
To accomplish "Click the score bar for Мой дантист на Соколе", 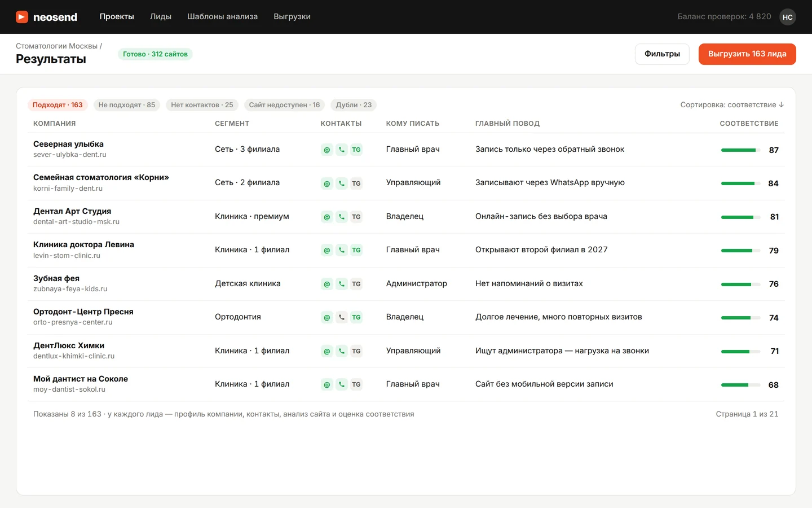I will point(740,385).
